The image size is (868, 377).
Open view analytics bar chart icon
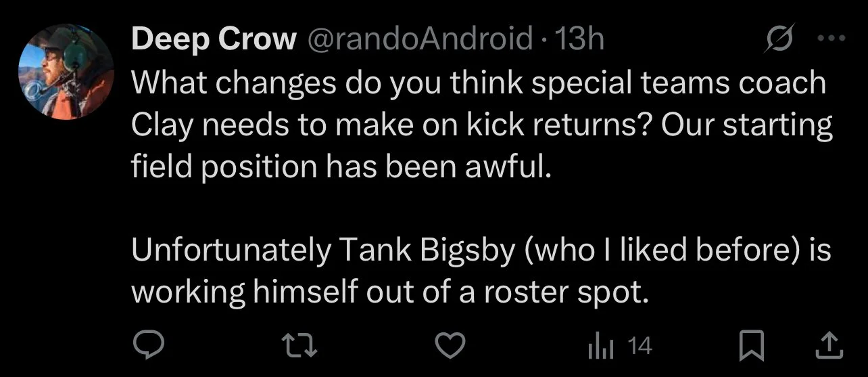pos(600,347)
